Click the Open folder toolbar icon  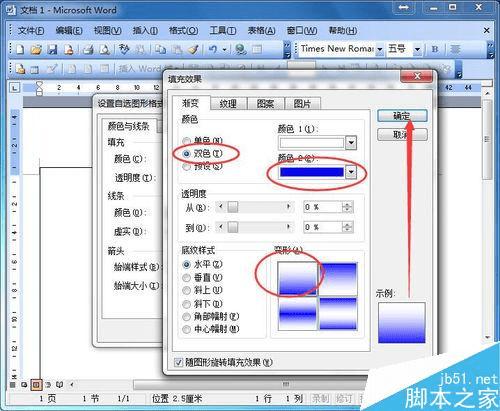(x=36, y=50)
